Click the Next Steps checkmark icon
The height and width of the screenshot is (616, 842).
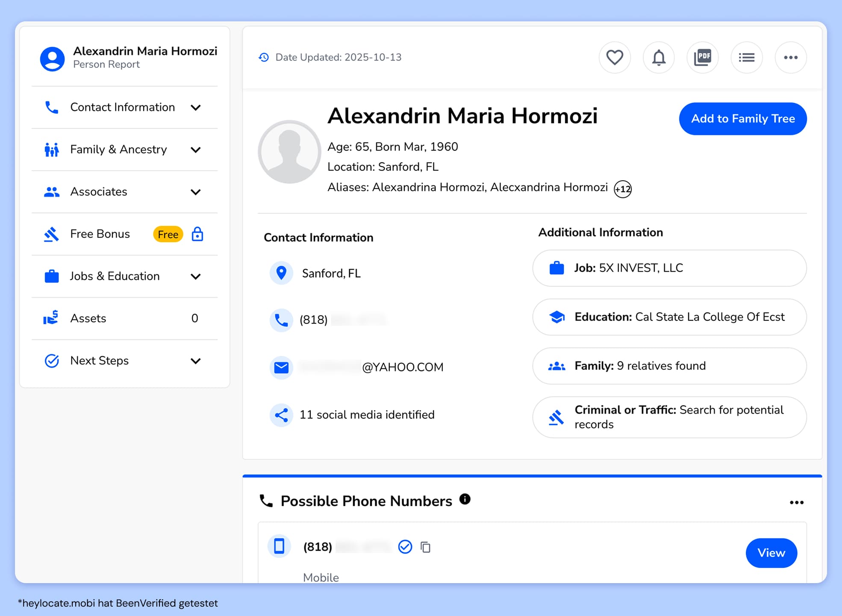click(x=52, y=361)
